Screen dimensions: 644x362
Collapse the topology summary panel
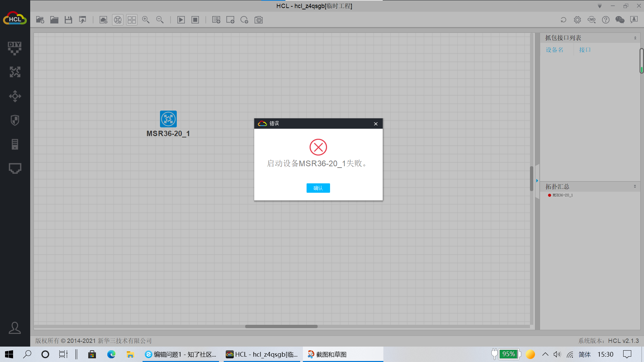pyautogui.click(x=635, y=186)
